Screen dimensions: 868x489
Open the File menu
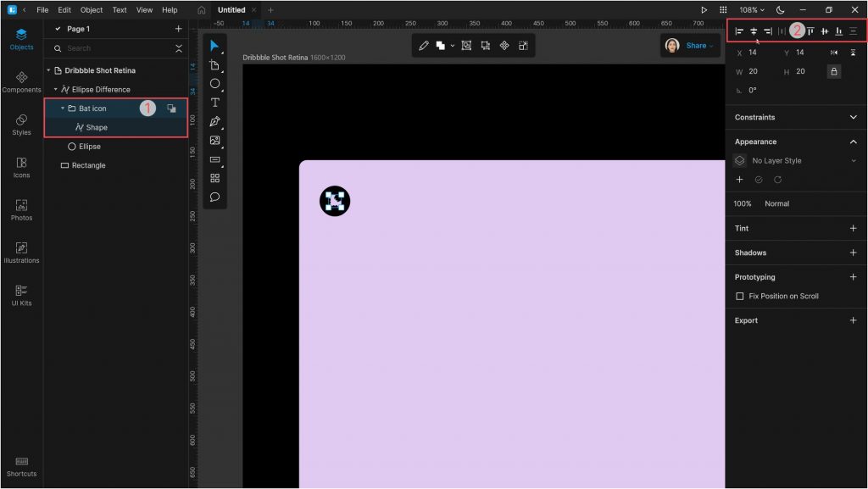(x=42, y=10)
